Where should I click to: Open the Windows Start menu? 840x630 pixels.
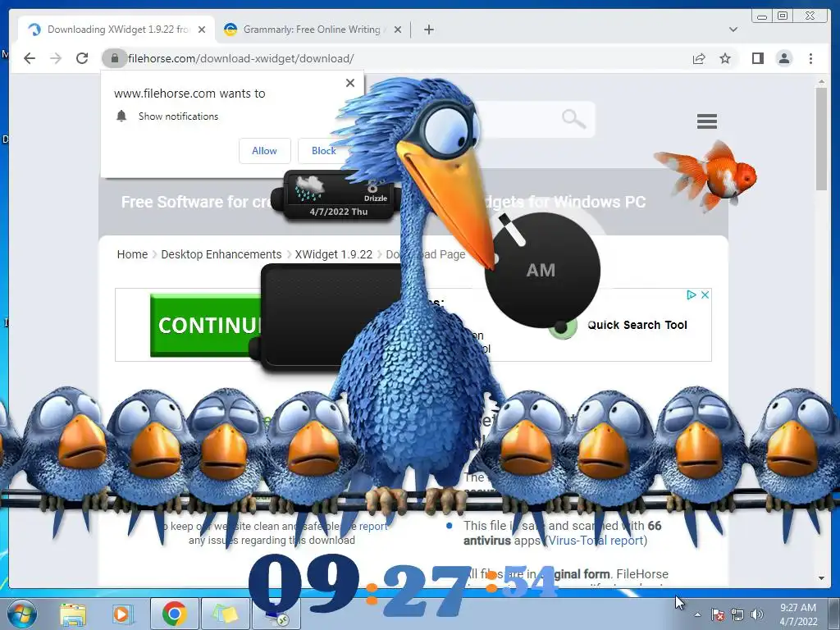click(22, 614)
